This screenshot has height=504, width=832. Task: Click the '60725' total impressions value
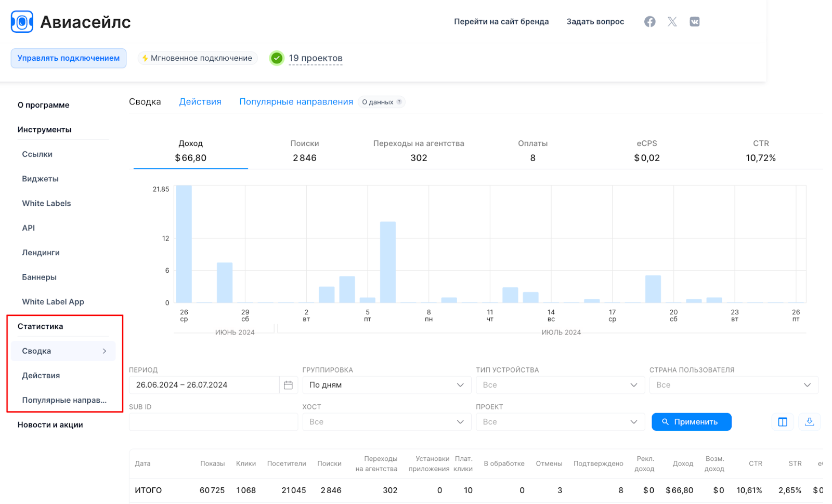click(x=212, y=490)
